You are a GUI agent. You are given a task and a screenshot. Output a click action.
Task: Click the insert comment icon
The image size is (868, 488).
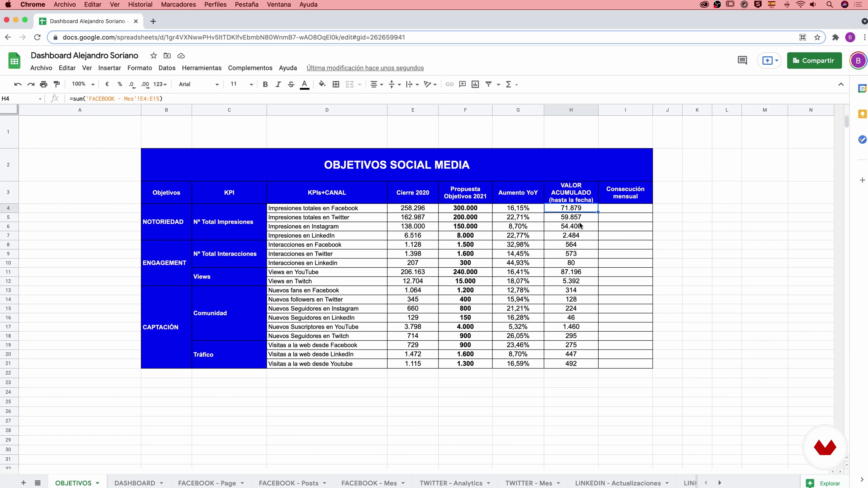(462, 84)
